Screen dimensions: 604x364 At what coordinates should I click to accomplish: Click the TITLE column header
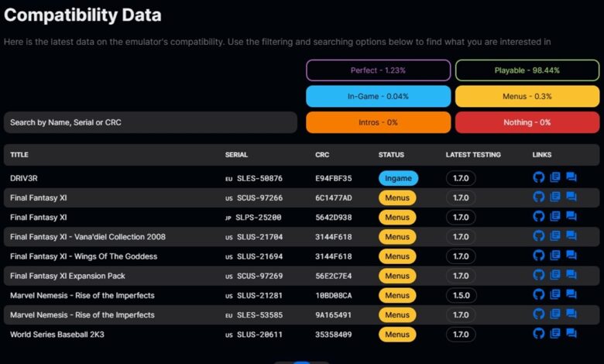[x=19, y=155]
